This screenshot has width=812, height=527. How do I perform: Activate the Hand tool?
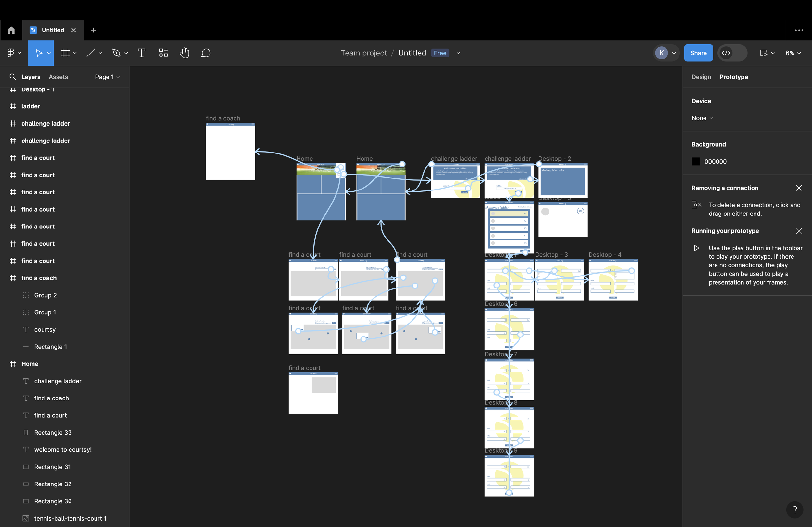point(184,53)
